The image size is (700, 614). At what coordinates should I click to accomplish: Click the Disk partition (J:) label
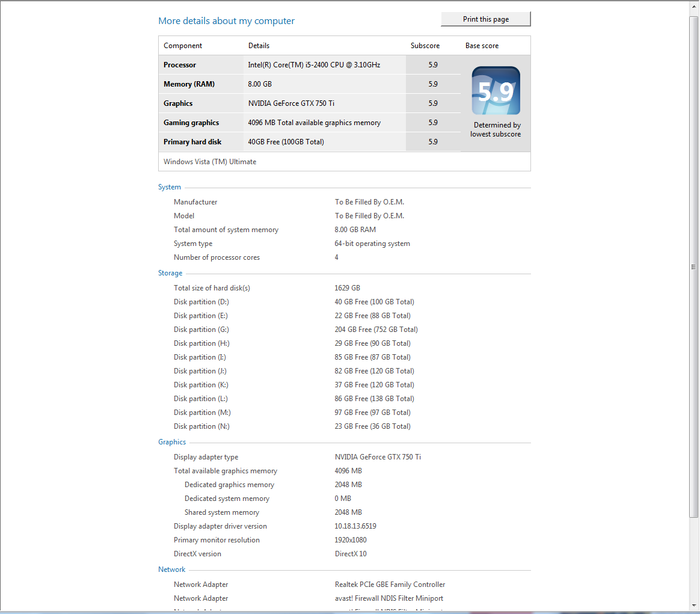[x=200, y=371]
